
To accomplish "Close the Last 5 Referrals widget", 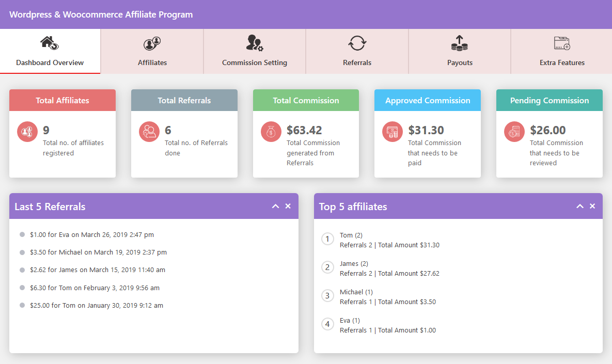I will tap(288, 205).
